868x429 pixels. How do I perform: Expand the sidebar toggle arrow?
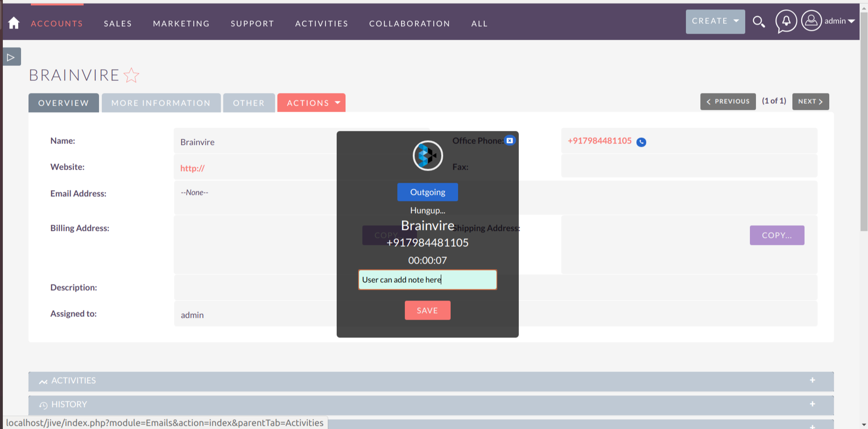tap(11, 57)
